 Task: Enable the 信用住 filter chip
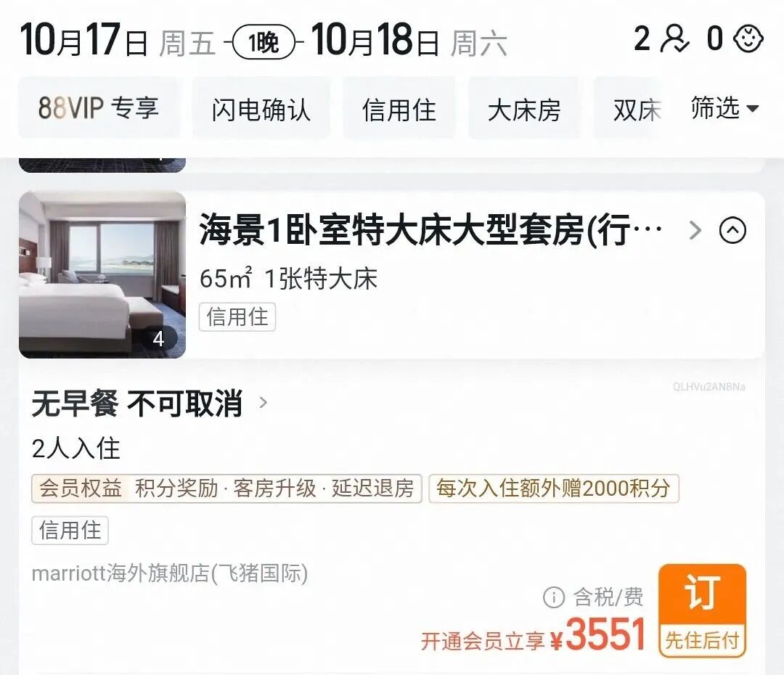click(399, 108)
